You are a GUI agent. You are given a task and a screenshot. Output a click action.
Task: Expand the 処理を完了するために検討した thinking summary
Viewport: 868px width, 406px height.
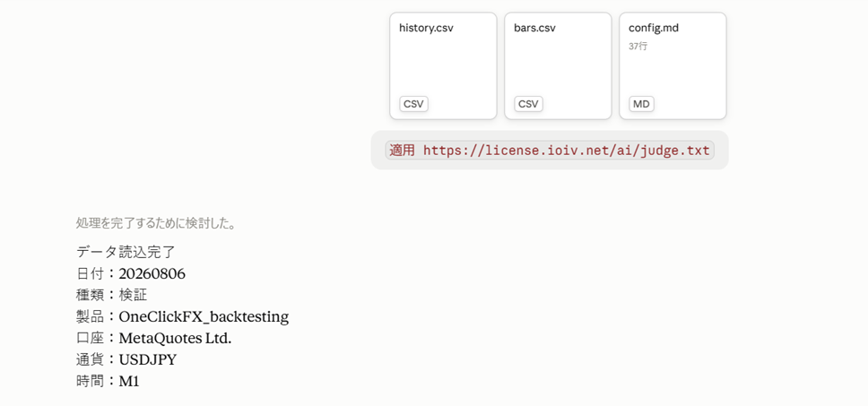157,223
